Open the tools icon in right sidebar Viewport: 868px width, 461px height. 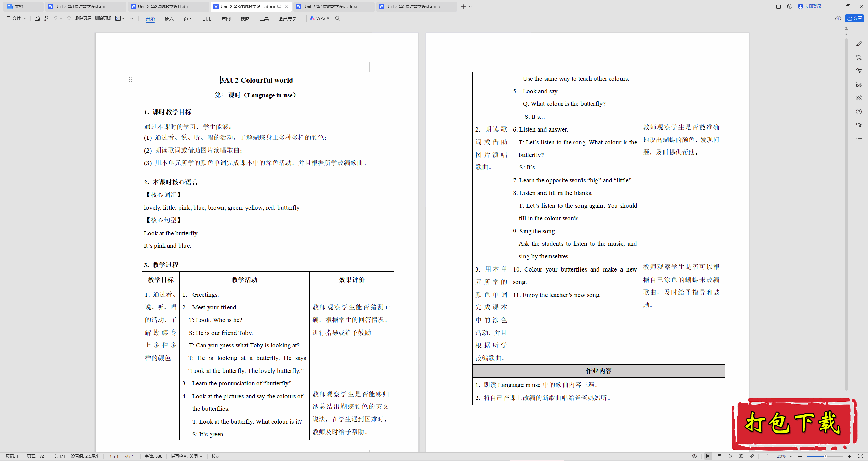click(x=859, y=98)
